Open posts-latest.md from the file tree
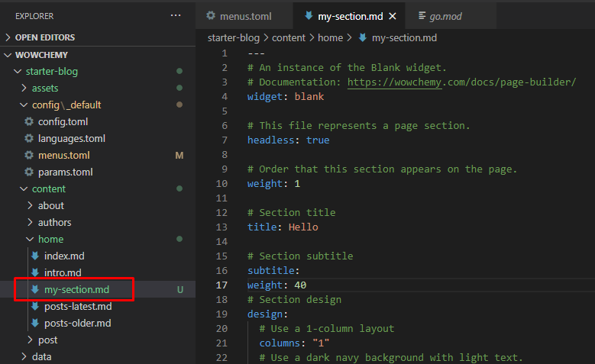The width and height of the screenshot is (595, 364). [x=78, y=306]
